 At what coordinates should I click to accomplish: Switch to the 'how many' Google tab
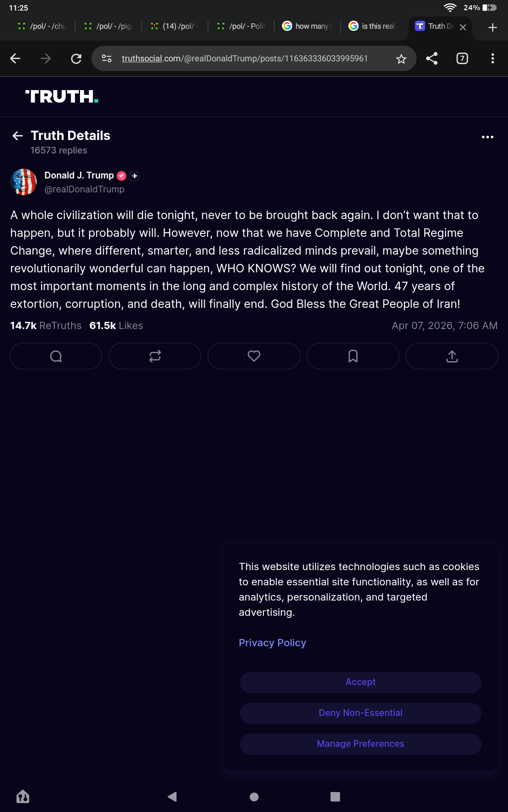pyautogui.click(x=307, y=26)
